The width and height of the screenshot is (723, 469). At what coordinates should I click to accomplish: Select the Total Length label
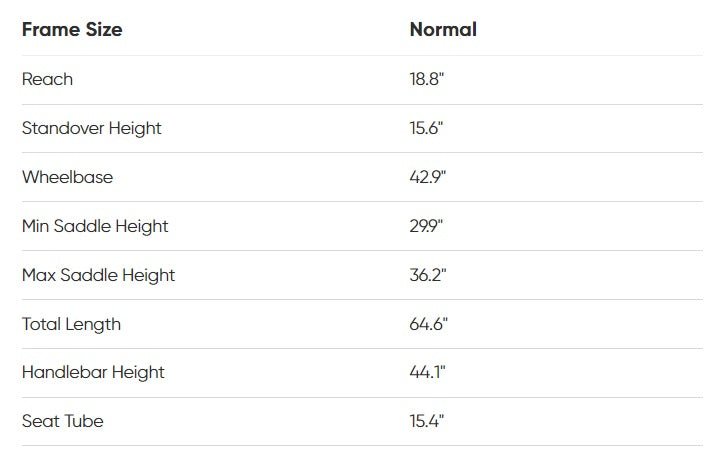tap(71, 324)
